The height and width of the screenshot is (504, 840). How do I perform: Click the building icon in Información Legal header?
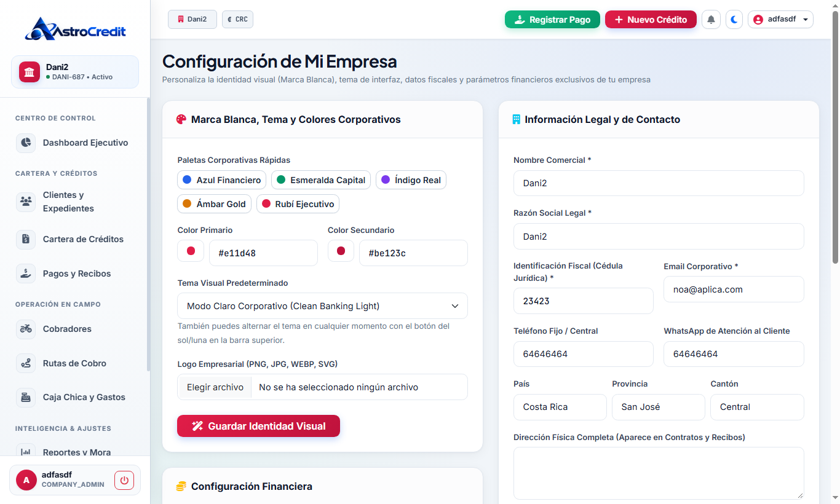[517, 119]
